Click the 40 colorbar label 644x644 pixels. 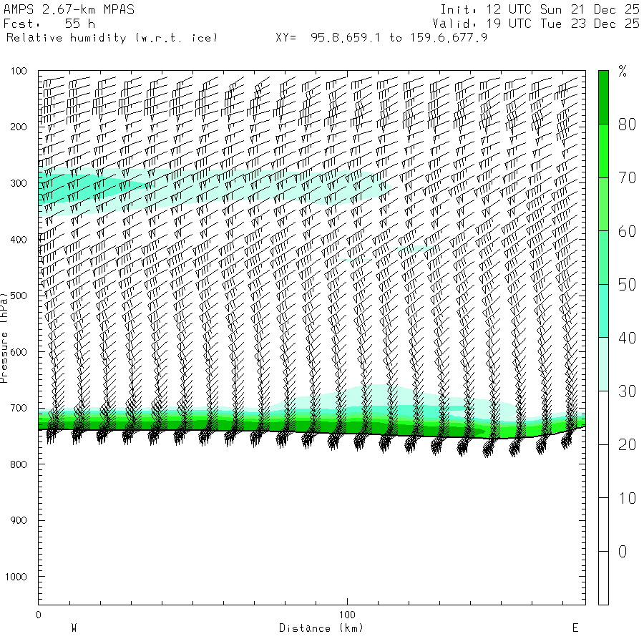tap(627, 338)
